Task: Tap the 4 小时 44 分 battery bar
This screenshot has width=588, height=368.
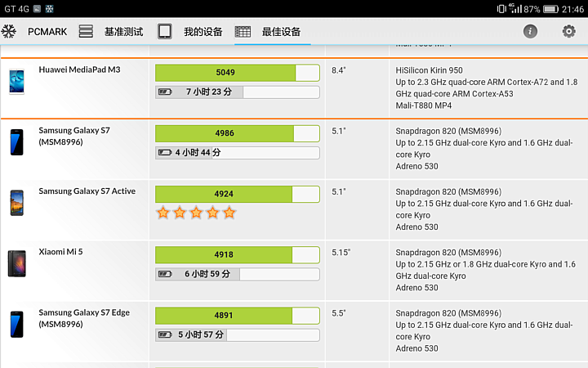Action: click(x=238, y=153)
